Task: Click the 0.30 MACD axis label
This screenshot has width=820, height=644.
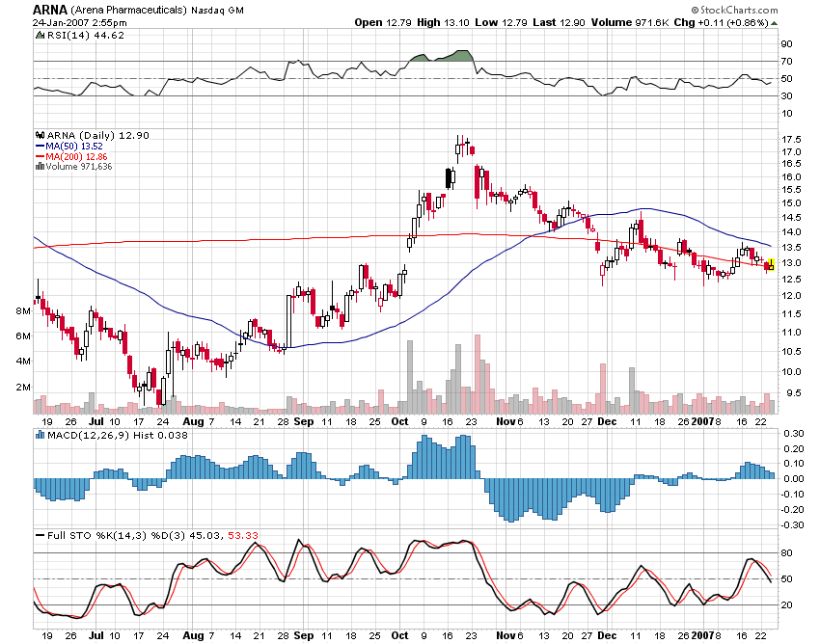Action: click(794, 433)
